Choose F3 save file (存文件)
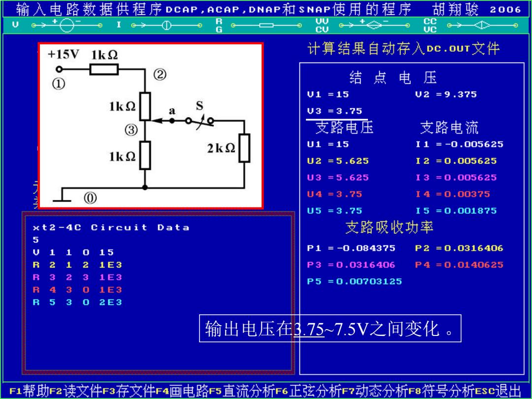The width and height of the screenshot is (532, 399). (x=129, y=391)
